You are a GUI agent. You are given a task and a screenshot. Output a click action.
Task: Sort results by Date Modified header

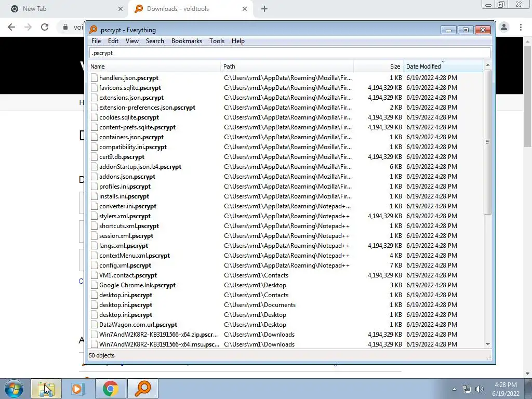tap(443, 66)
